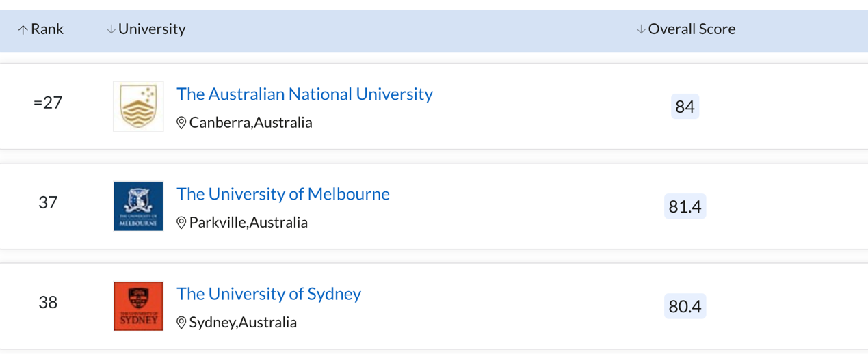Image resolution: width=868 pixels, height=354 pixels.
Task: Click the University column header label
Action: 152,29
